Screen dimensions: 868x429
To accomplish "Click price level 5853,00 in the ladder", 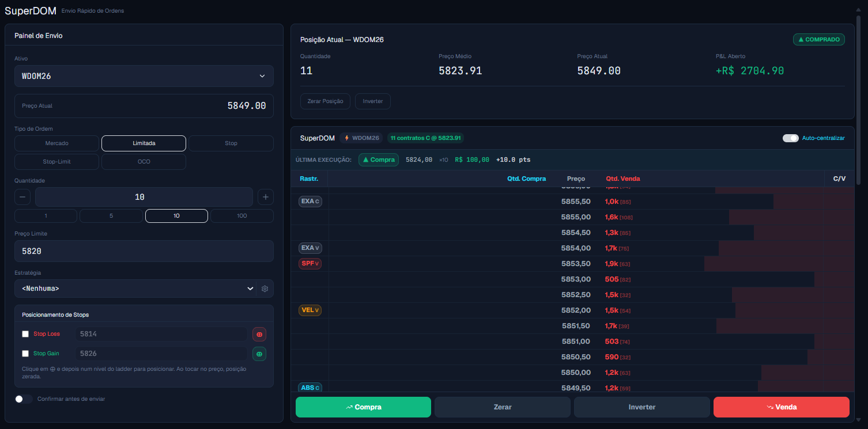I will pyautogui.click(x=576, y=279).
